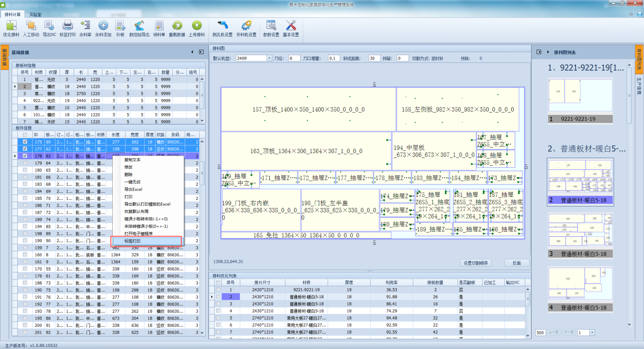This screenshot has width=644, height=349.
Task: Click the 重载数据 reload icon
Action: 177,26
